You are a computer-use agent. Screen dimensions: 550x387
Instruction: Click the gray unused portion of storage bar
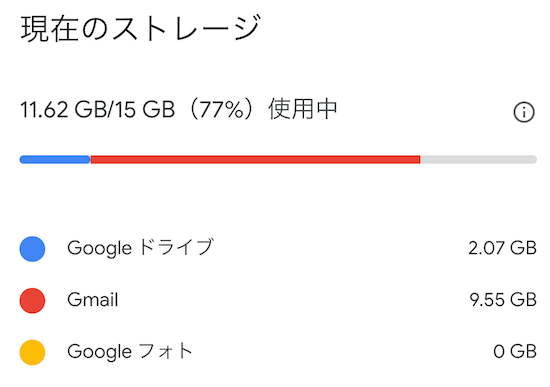click(x=478, y=160)
